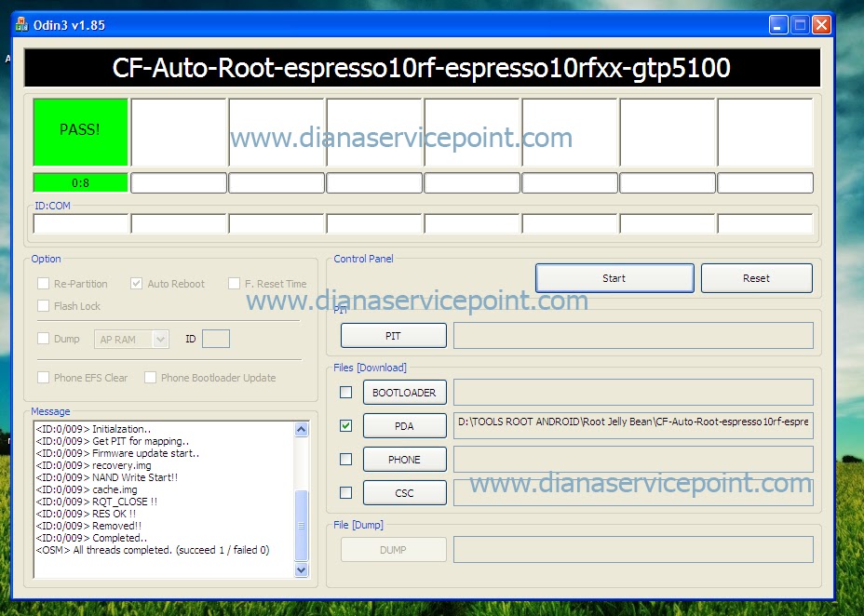Click the 'All threads completed' log line
The image size is (864, 616).
(153, 550)
